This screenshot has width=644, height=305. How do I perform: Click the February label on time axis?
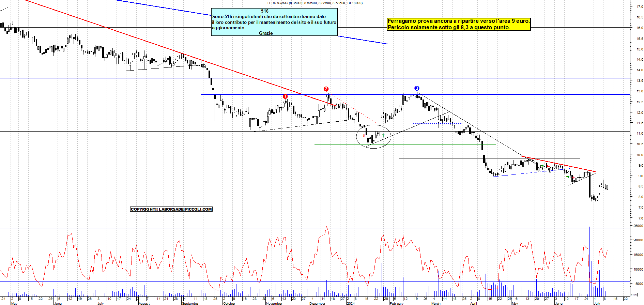coord(397,303)
